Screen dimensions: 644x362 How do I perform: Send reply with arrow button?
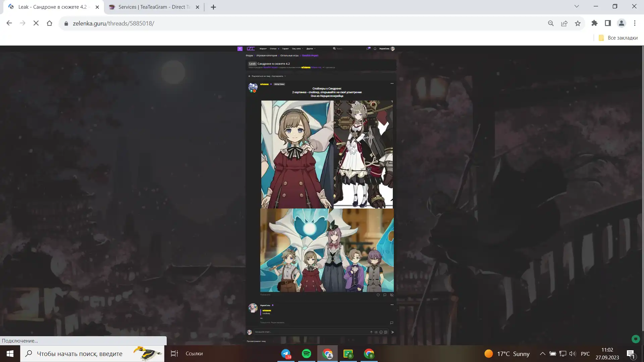point(392,332)
